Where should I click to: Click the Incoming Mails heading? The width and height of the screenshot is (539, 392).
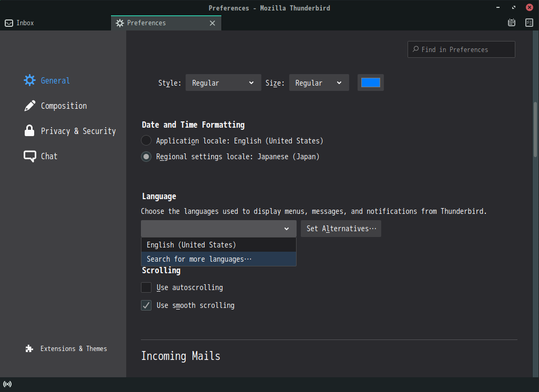point(181,356)
